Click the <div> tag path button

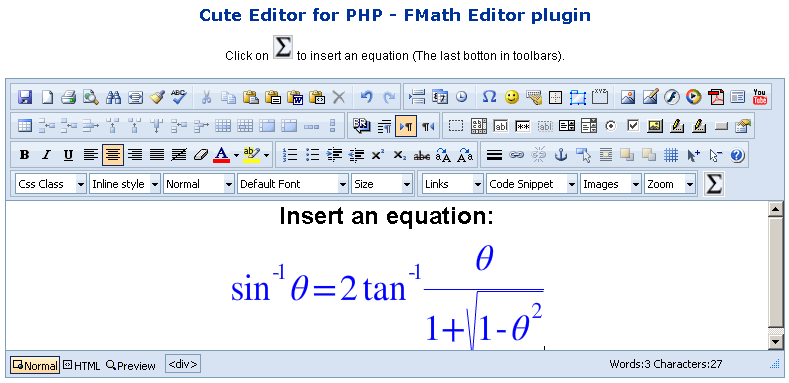point(183,364)
